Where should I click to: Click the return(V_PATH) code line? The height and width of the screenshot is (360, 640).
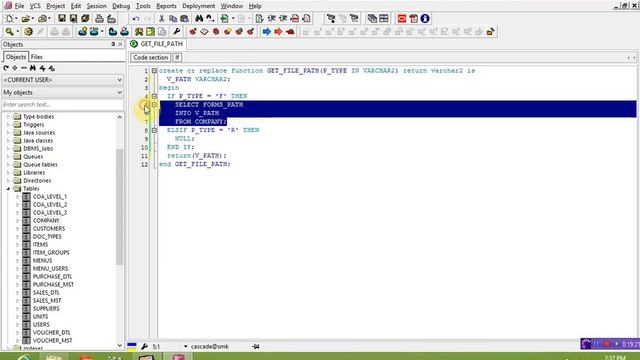click(196, 156)
